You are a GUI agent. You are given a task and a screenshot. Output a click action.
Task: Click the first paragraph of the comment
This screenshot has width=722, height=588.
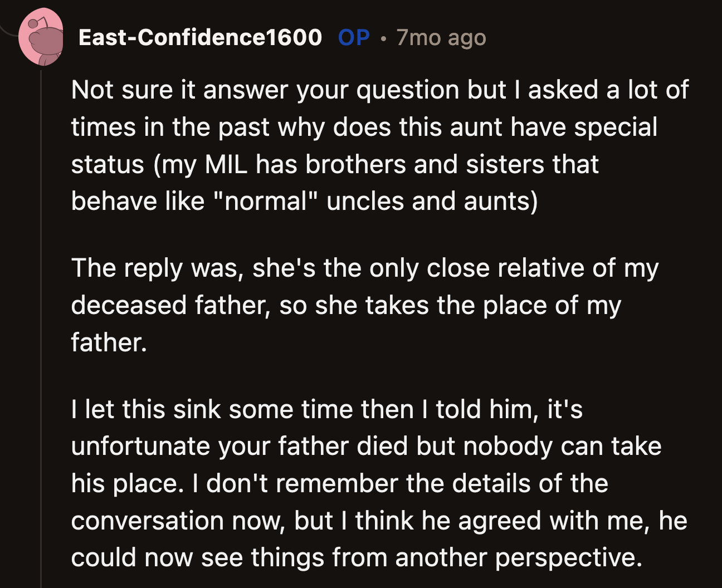click(362, 145)
